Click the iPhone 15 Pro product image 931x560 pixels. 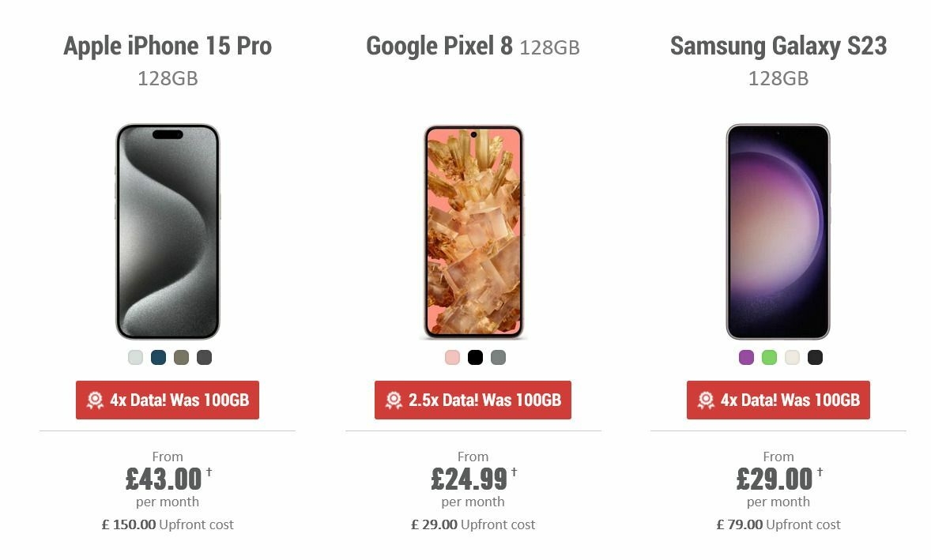[x=168, y=231]
